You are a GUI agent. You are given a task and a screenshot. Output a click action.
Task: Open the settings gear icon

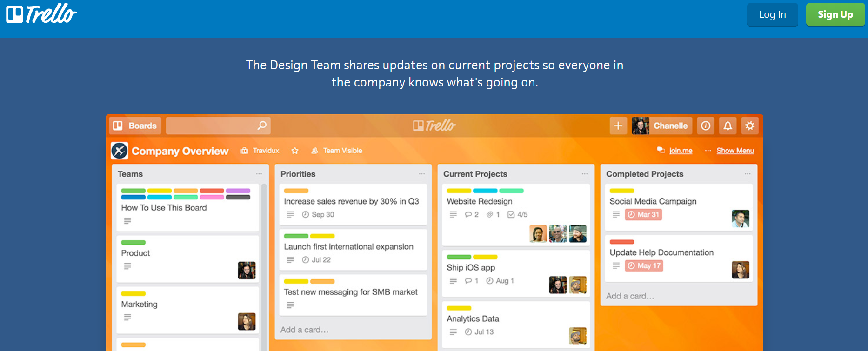750,126
